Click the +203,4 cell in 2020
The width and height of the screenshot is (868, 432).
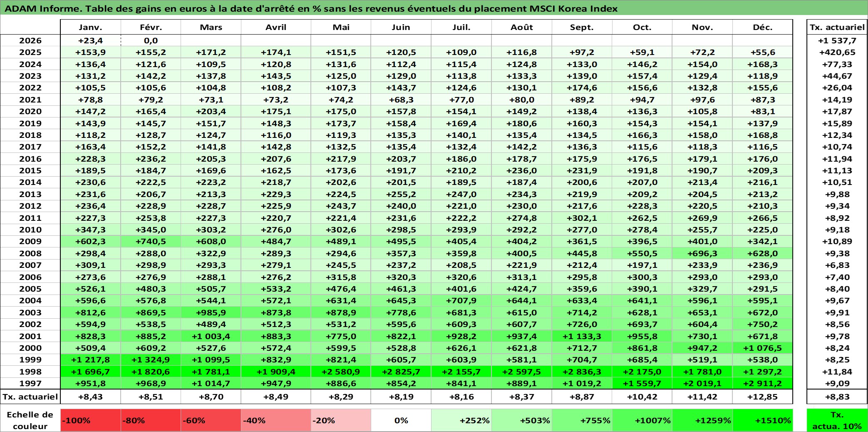[x=211, y=111]
